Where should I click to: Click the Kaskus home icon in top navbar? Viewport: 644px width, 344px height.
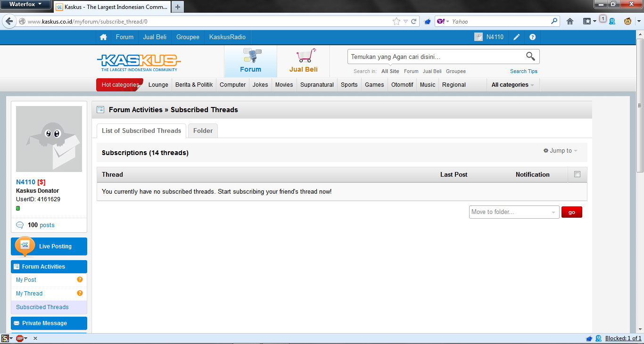pyautogui.click(x=103, y=37)
